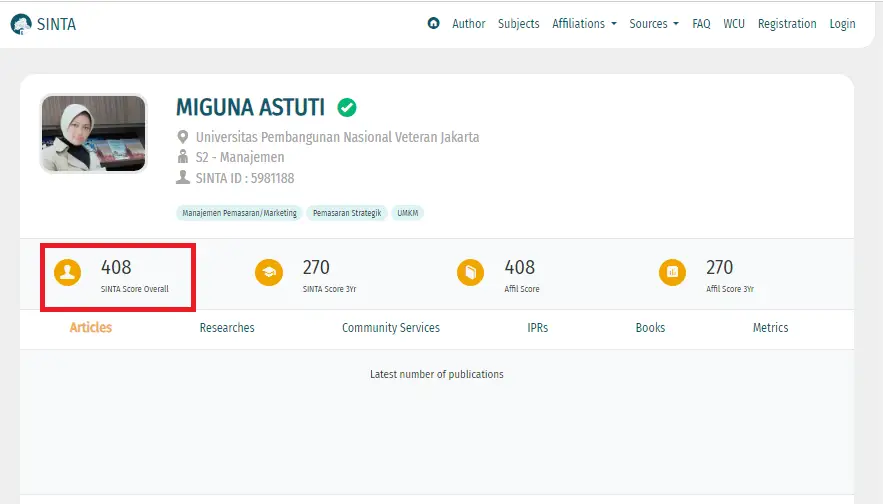Open the FAQ page
This screenshot has height=504, width=883.
701,24
